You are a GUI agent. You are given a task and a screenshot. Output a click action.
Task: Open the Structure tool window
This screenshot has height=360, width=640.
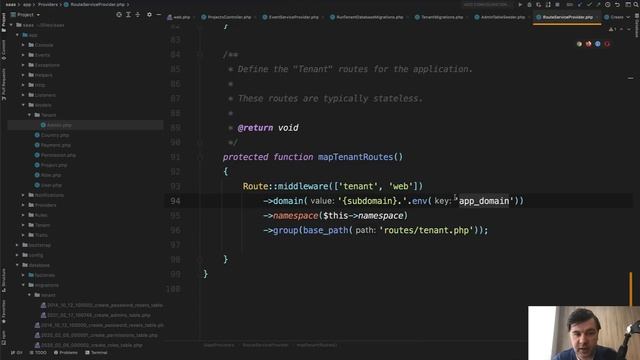(4, 280)
